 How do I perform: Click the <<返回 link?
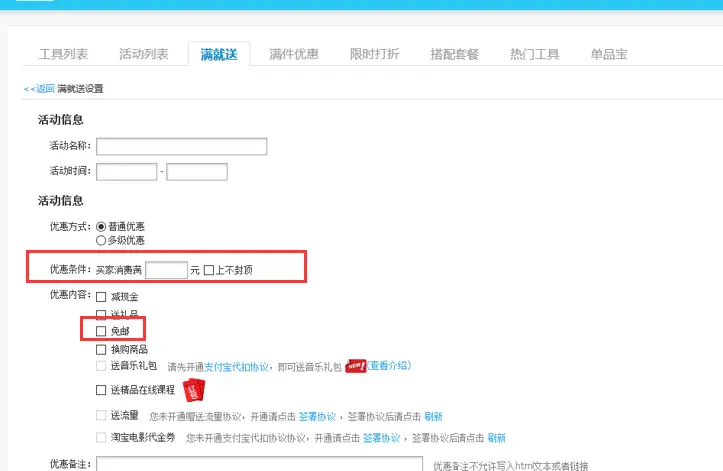click(39, 89)
